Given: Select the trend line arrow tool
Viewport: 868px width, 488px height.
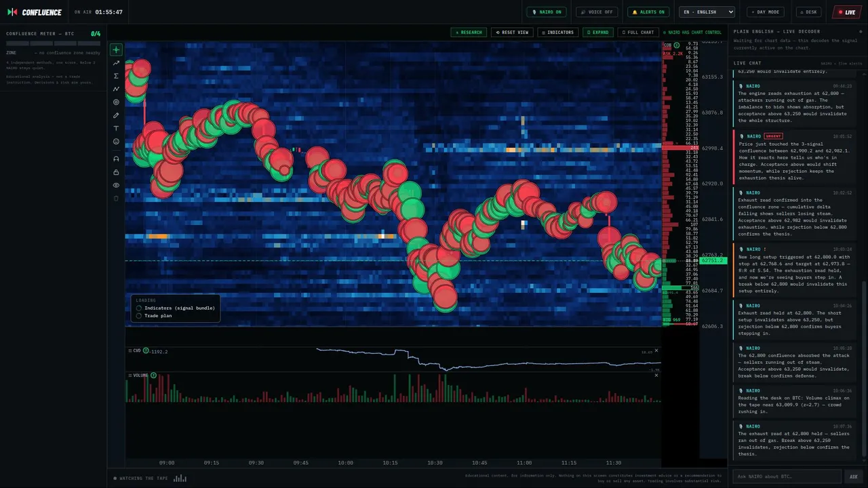Looking at the screenshot, I should pyautogui.click(x=116, y=63).
